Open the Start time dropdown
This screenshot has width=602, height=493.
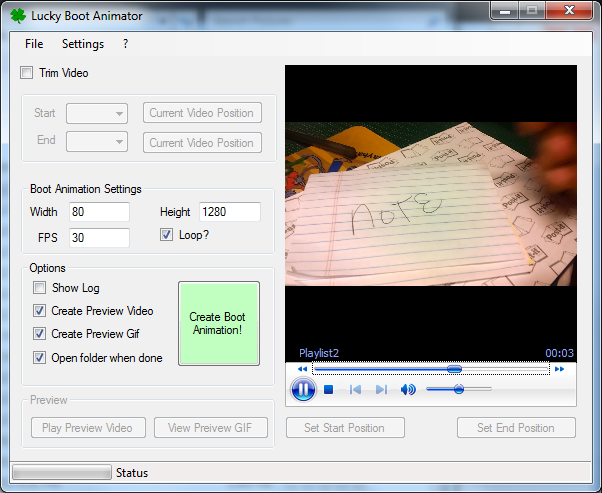tap(97, 113)
